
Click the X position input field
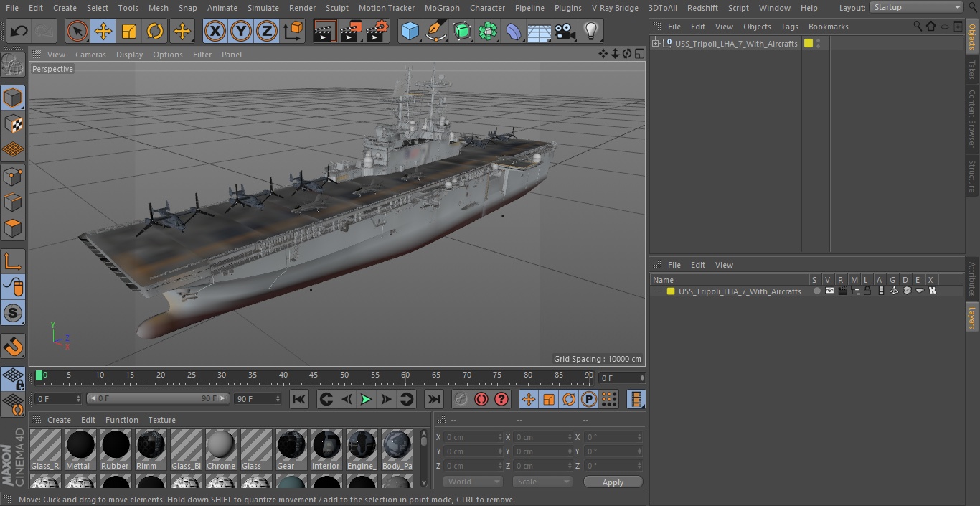click(473, 437)
